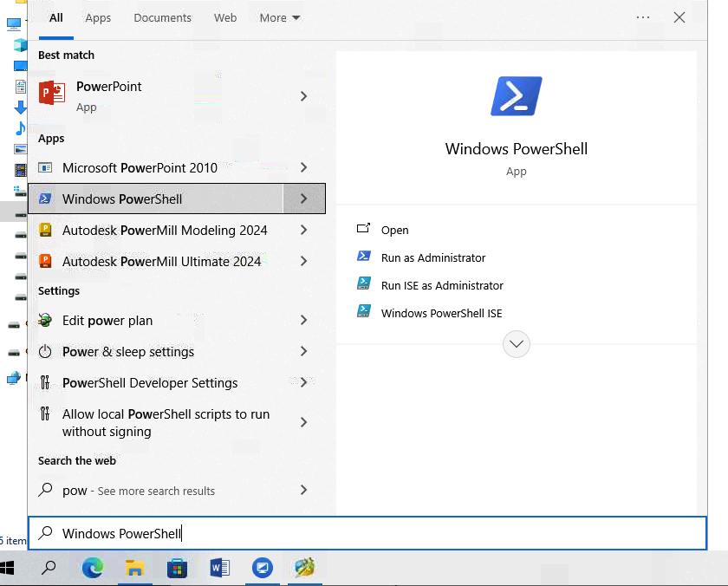Select 'Power & sleep settings' text
The width and height of the screenshot is (728, 586).
pos(128,352)
